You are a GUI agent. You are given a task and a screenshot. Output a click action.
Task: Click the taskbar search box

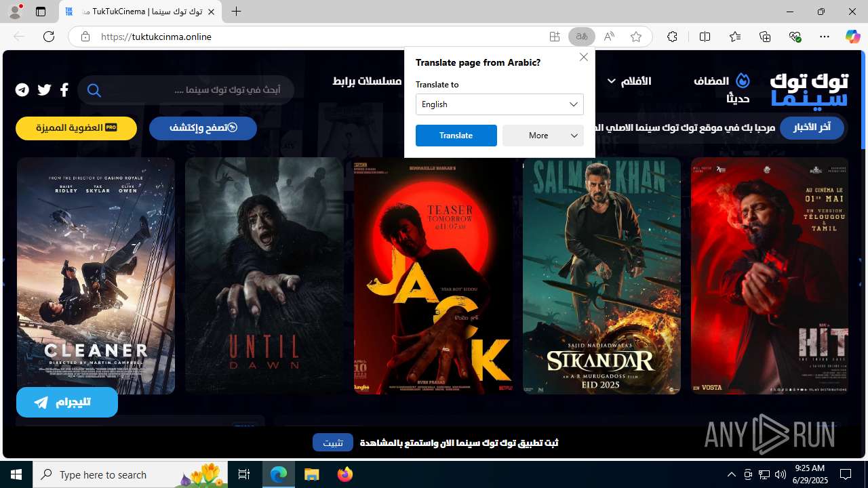point(130,474)
